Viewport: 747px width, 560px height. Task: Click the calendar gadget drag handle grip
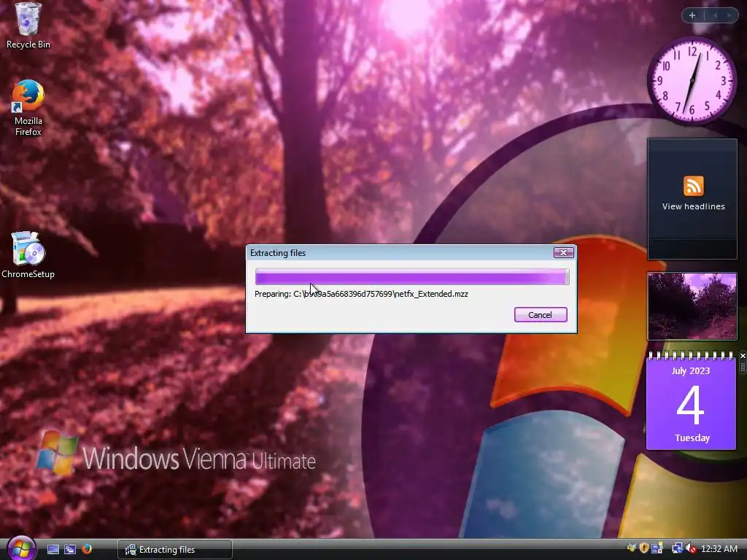(x=742, y=367)
